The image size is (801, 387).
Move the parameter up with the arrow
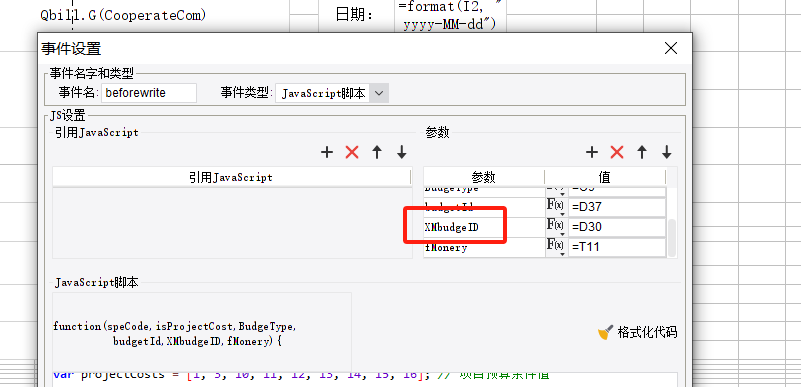pos(642,152)
